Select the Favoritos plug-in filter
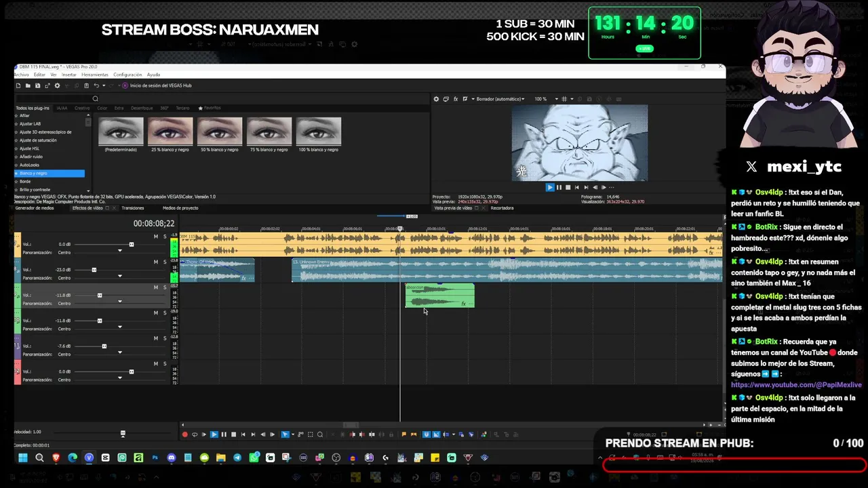868x488 pixels. pos(210,108)
